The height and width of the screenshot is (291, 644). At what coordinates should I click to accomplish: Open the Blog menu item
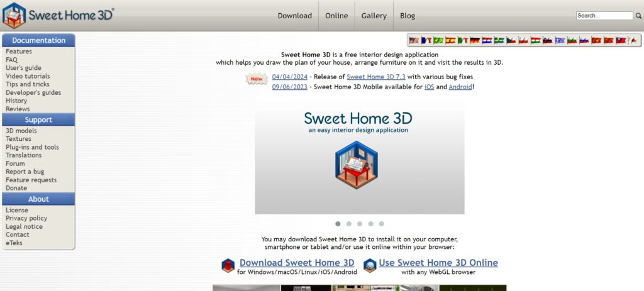point(408,16)
